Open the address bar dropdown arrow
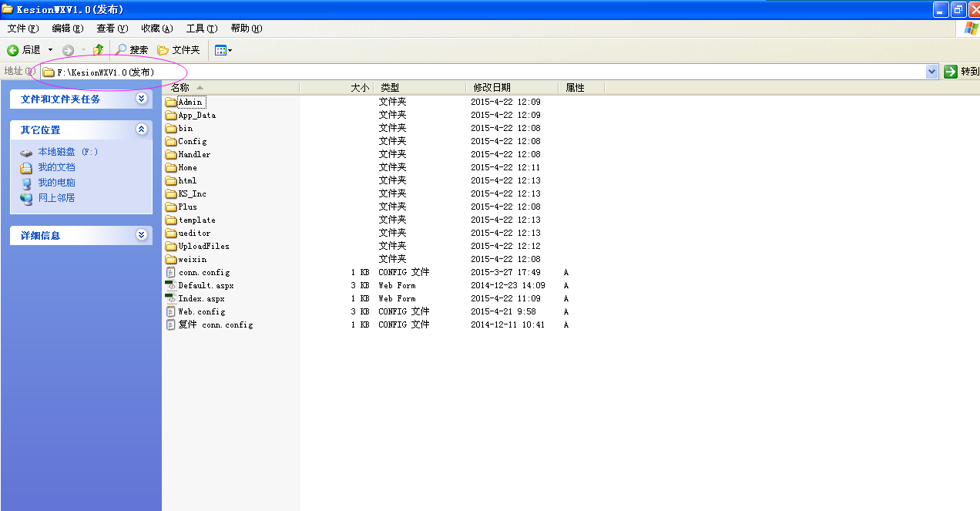This screenshot has width=980, height=511. point(931,72)
